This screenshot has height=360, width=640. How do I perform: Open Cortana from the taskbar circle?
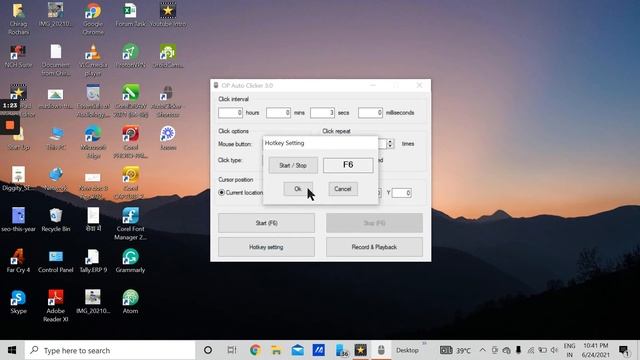208,350
